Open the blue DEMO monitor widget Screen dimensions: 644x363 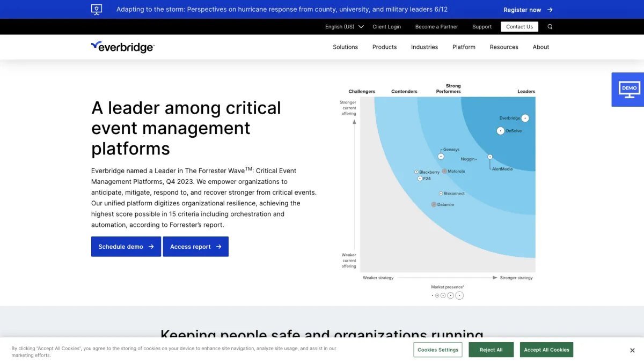[x=628, y=90]
